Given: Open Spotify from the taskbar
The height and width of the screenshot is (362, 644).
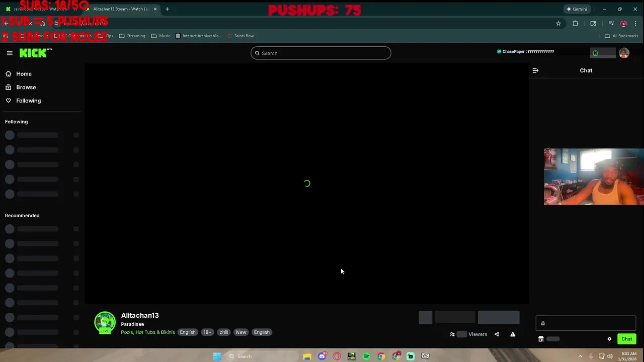Looking at the screenshot, I should pyautogui.click(x=366, y=356).
